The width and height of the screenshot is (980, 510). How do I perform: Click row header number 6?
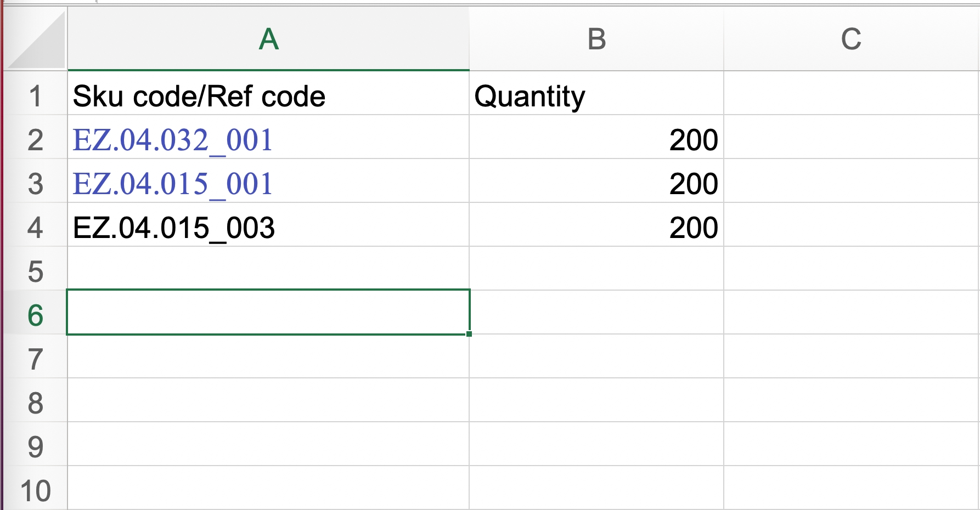pyautogui.click(x=35, y=316)
